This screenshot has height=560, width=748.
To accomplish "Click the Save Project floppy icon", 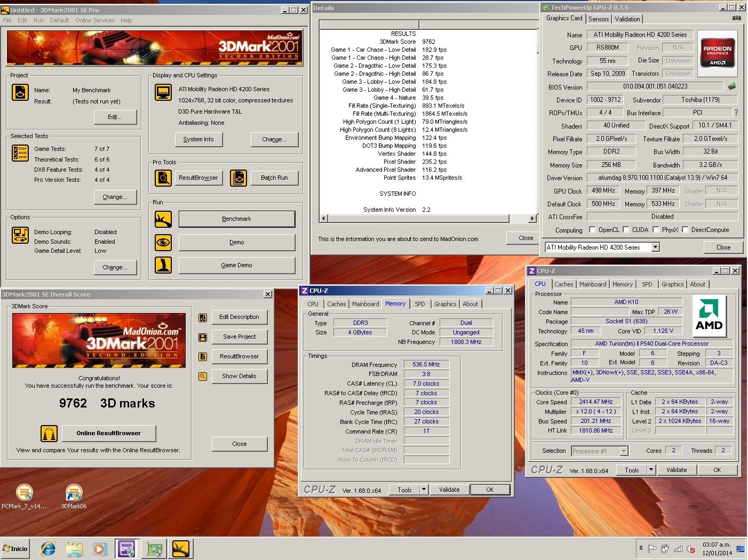I will [203, 337].
